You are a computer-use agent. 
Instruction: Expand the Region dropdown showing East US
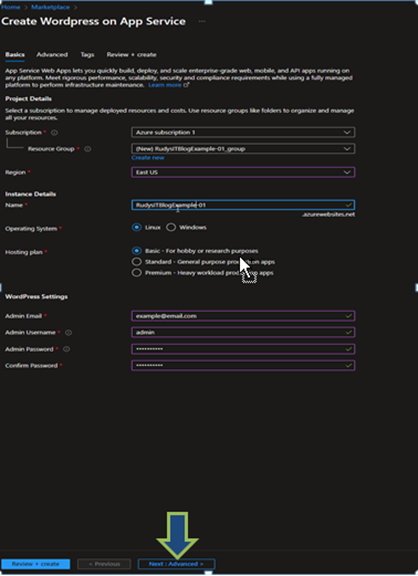tap(243, 172)
